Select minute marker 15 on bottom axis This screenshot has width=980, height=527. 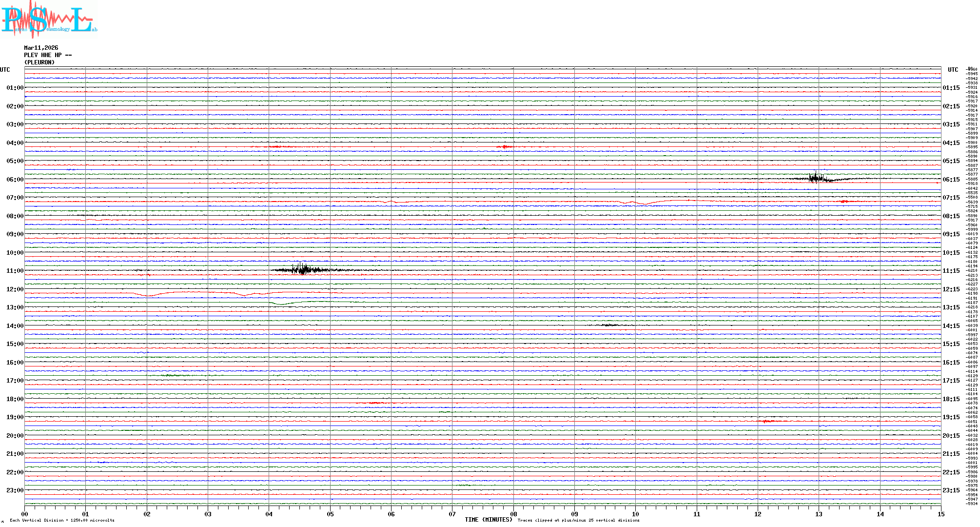point(941,514)
